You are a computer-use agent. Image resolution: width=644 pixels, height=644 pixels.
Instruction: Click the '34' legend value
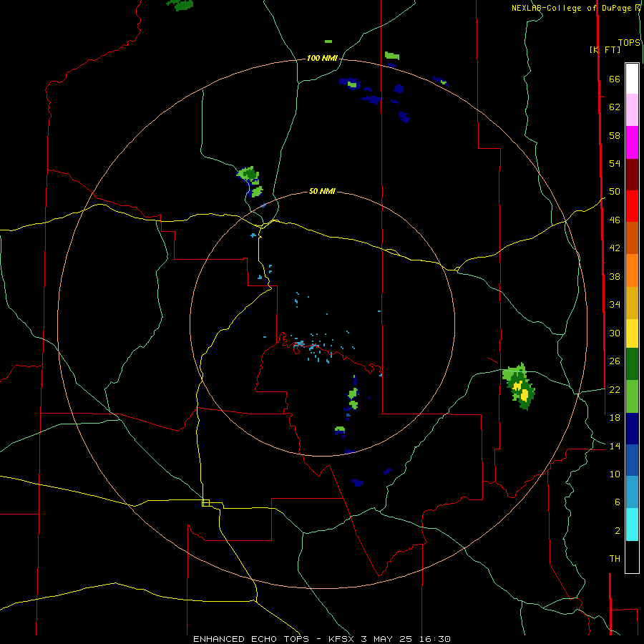(615, 305)
